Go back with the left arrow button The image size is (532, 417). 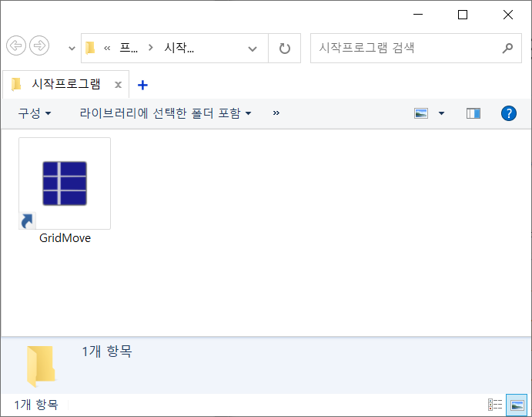coord(16,45)
